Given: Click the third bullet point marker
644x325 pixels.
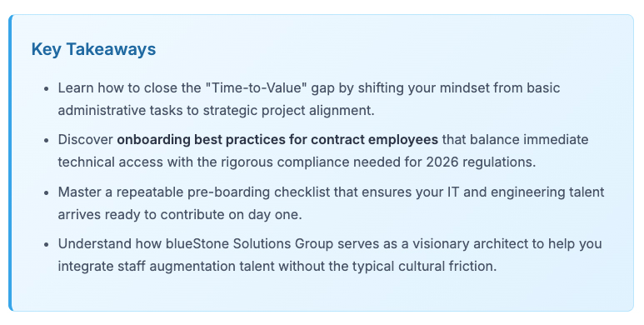Looking at the screenshot, I should pos(47,192).
